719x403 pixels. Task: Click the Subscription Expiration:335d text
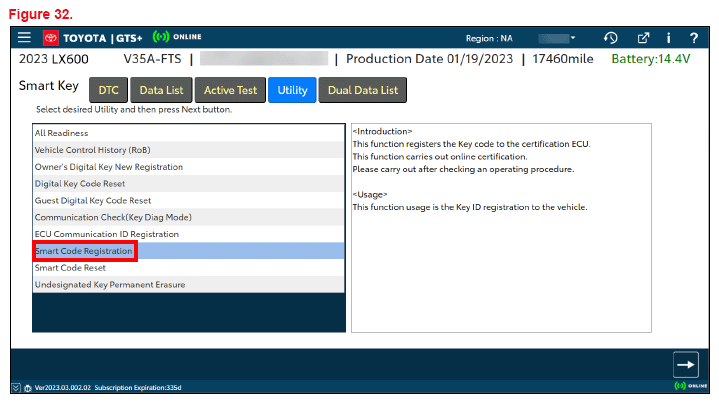[138, 388]
